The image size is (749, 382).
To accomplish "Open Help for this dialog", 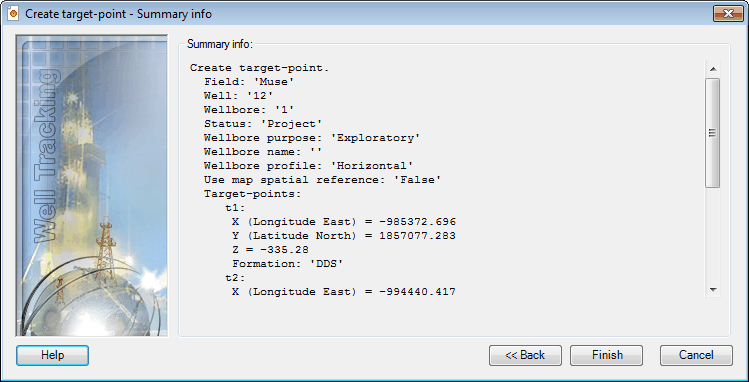I will point(53,355).
